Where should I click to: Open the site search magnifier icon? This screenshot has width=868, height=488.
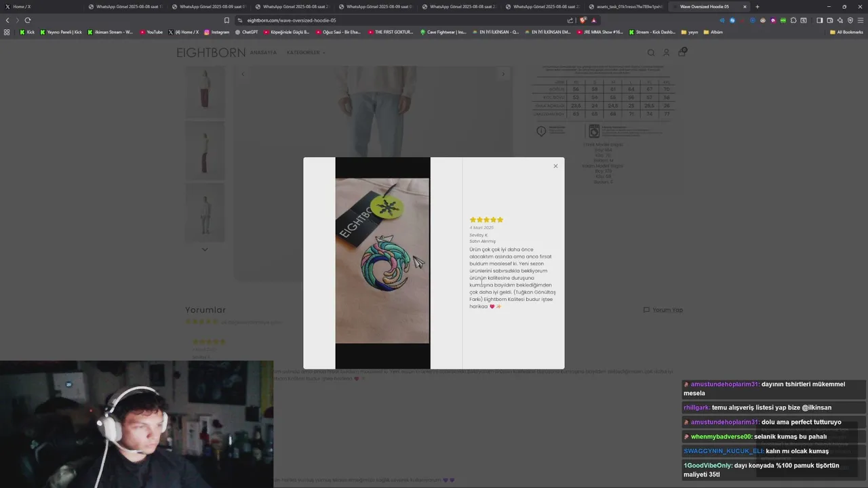[651, 52]
